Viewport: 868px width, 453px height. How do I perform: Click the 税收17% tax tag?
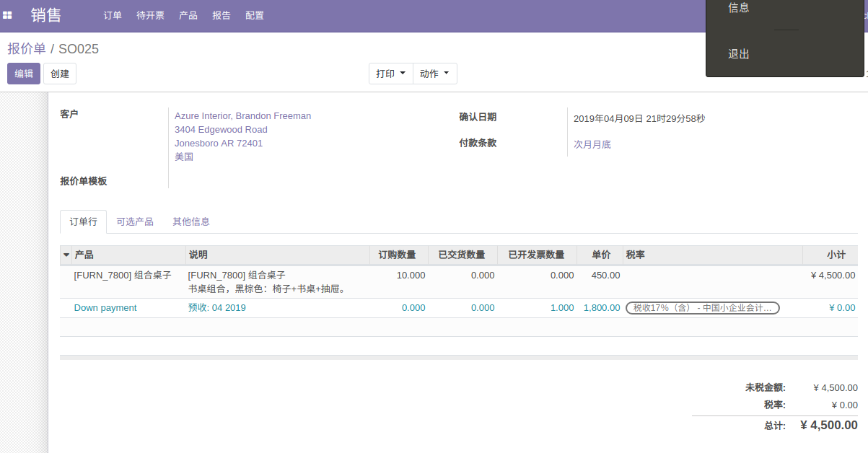(x=703, y=308)
